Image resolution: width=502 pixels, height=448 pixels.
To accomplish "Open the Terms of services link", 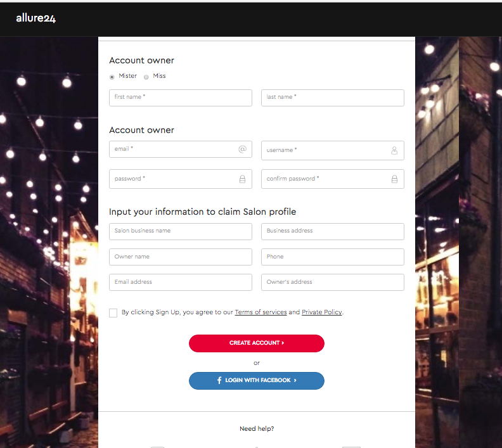I will (261, 312).
